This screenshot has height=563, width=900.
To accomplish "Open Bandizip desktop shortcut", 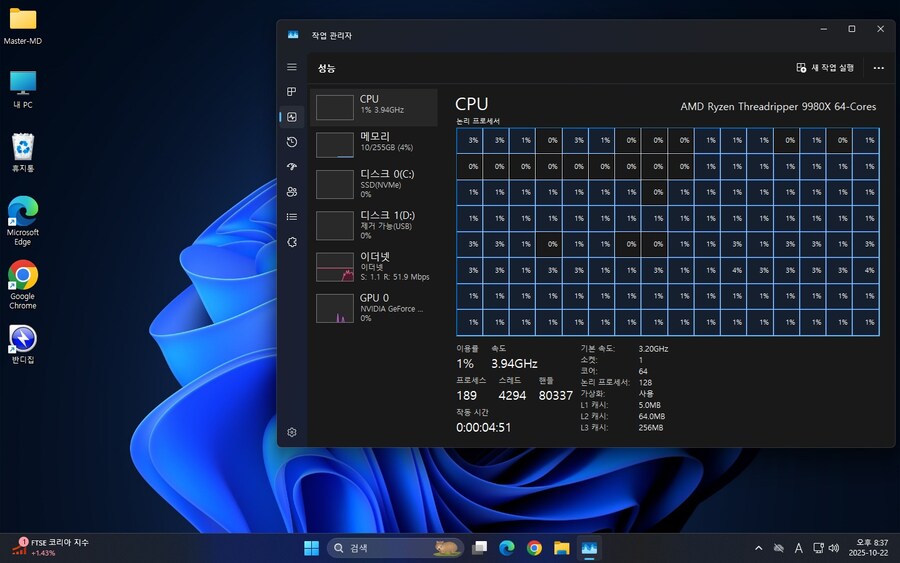I will 23,340.
